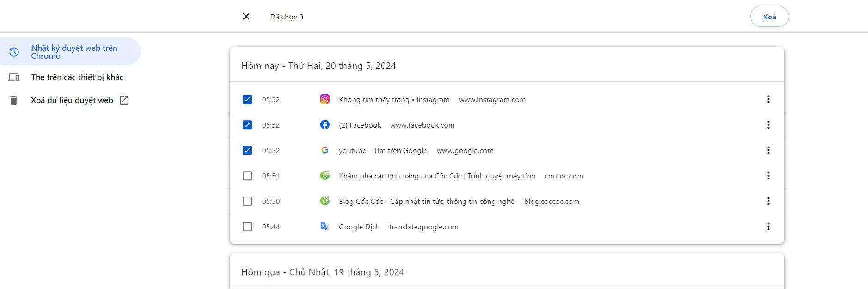The height and width of the screenshot is (289, 868).
Task: Open more actions menu for Instagram entry
Action: [768, 99]
